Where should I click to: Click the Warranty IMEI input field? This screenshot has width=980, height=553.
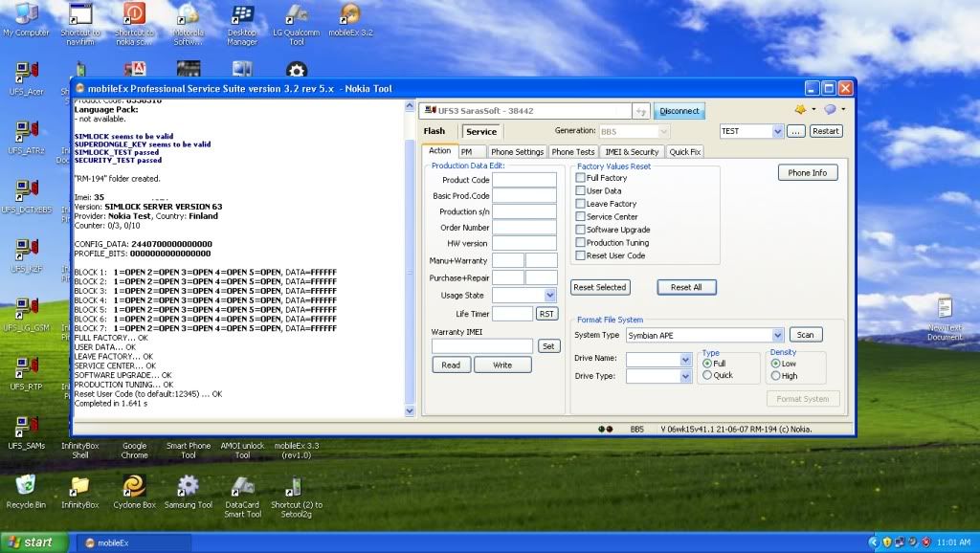[x=482, y=346]
